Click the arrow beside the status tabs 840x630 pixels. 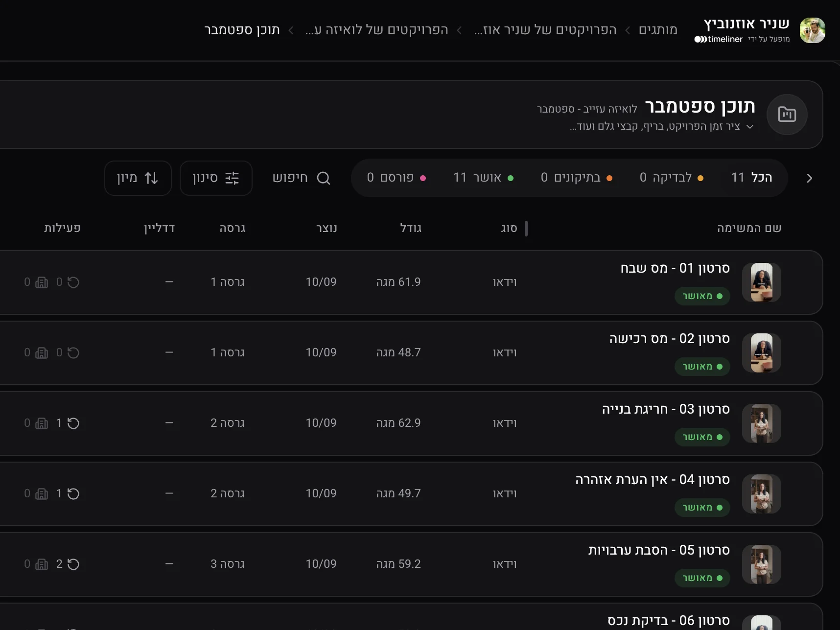click(x=809, y=178)
